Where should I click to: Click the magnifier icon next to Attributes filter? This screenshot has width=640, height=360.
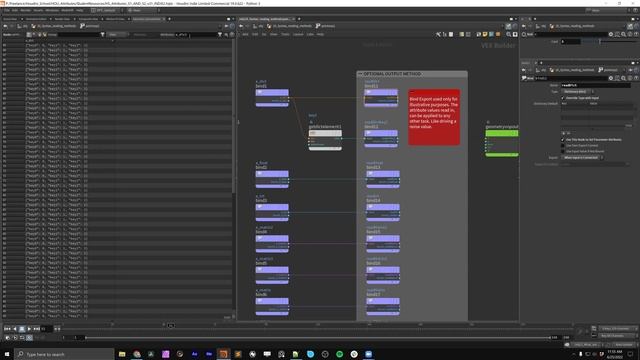pos(226,35)
